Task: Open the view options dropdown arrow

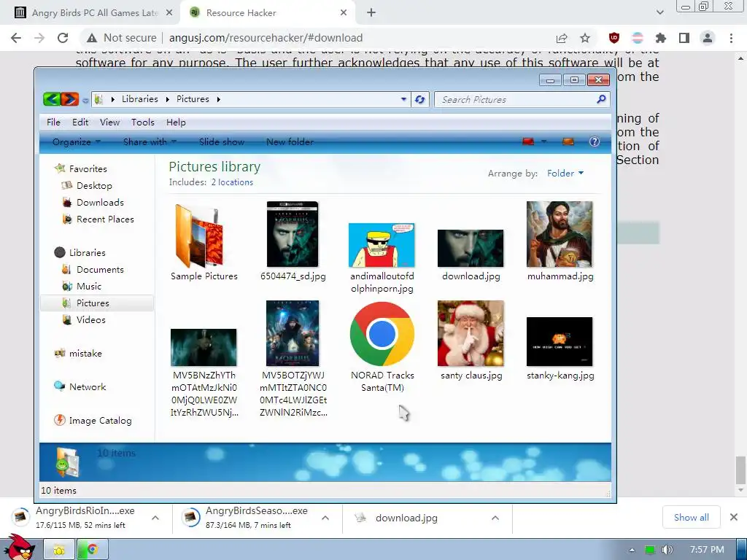Action: (543, 141)
